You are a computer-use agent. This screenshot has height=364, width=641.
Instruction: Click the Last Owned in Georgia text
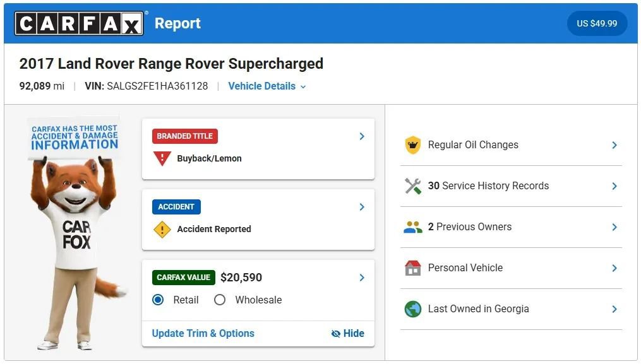478,309
